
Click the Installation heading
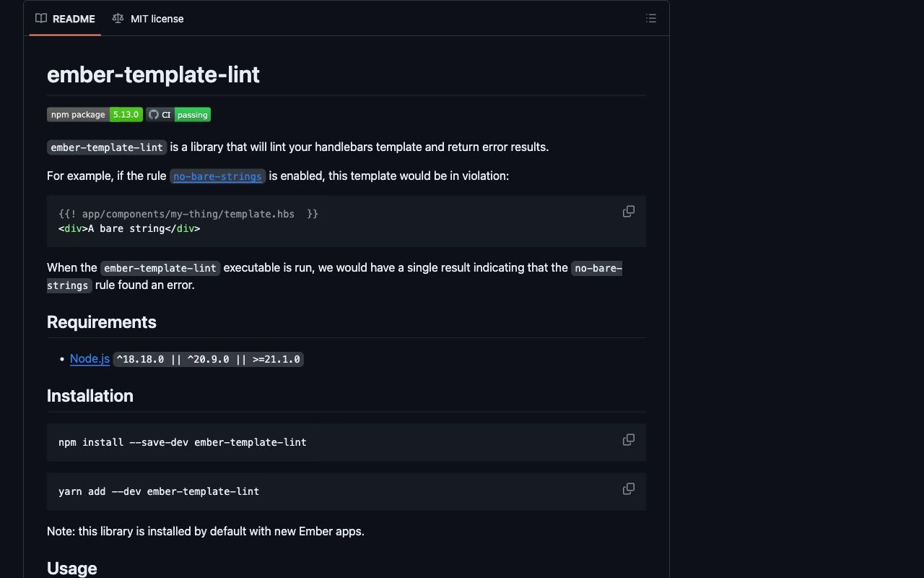pos(90,396)
